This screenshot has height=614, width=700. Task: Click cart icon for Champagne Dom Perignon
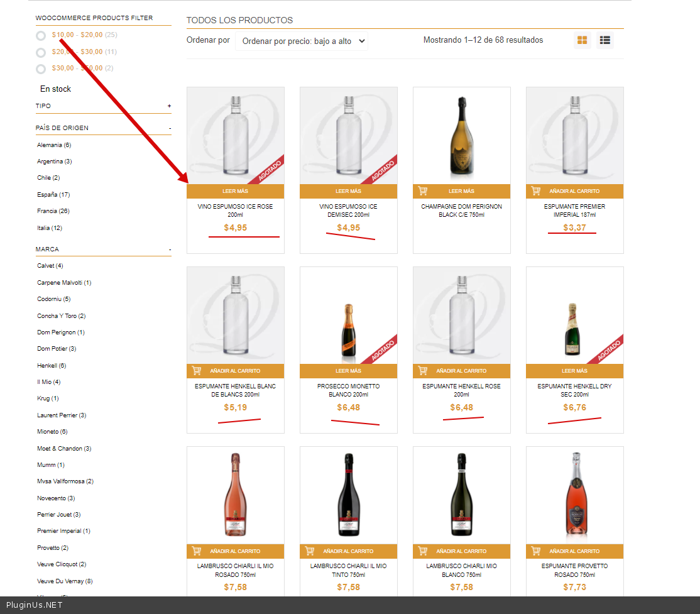pos(423,191)
